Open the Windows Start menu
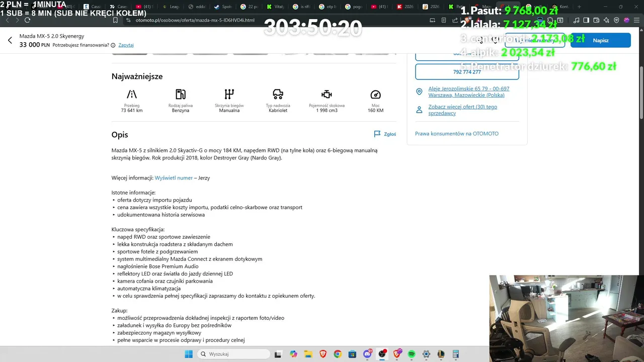Image resolution: width=644 pixels, height=362 pixels. 189,354
